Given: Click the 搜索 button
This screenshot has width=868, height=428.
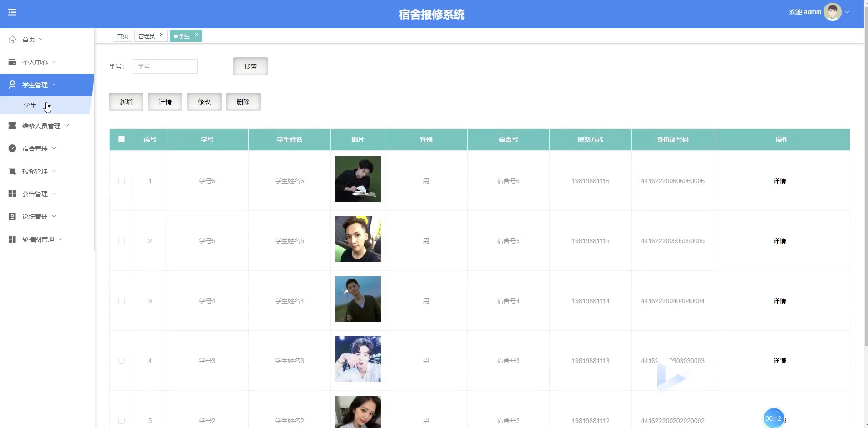Looking at the screenshot, I should click(251, 66).
